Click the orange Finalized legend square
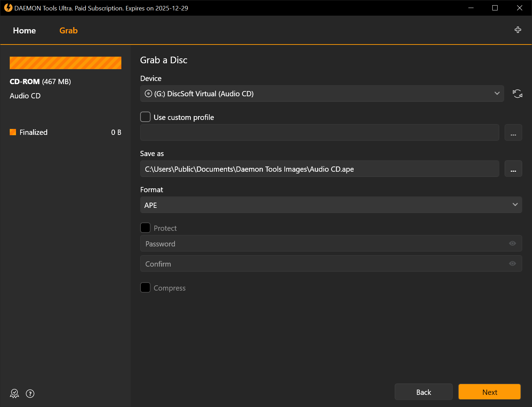Screen dimensions: 532x407 coord(13,132)
